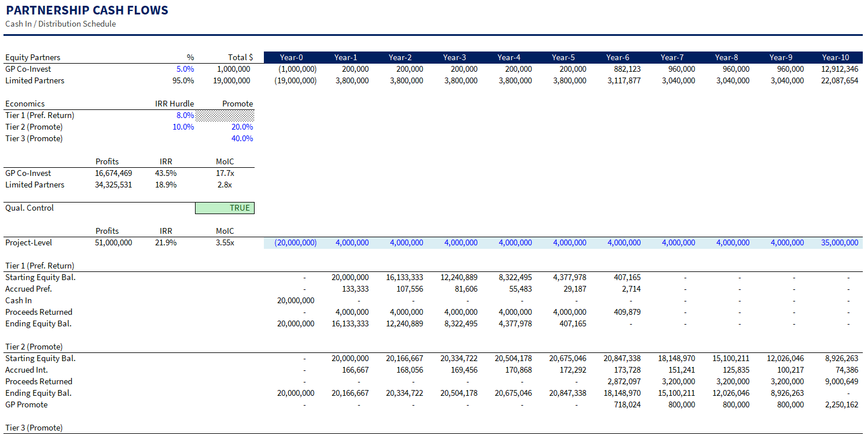Screen dimensions: 868x434
Task: Select GP Promote Year-6 value 718,024
Action: [626, 404]
